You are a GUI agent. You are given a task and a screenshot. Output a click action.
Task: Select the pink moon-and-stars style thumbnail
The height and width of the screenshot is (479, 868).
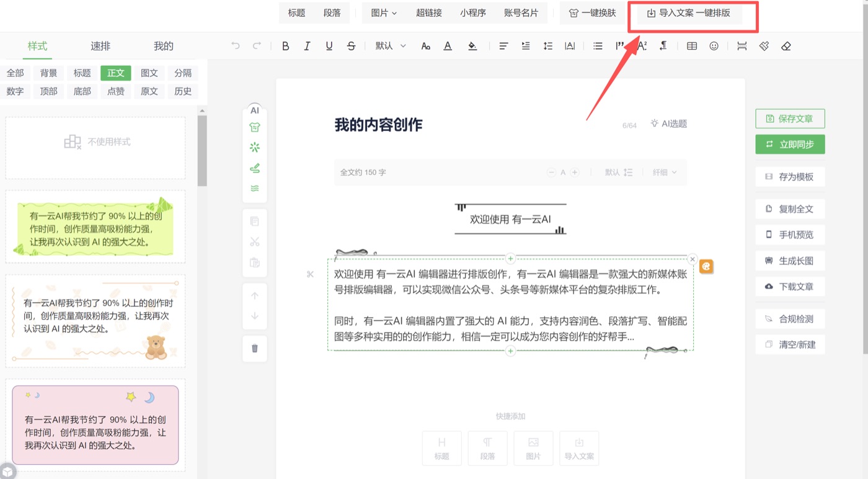tap(95, 425)
